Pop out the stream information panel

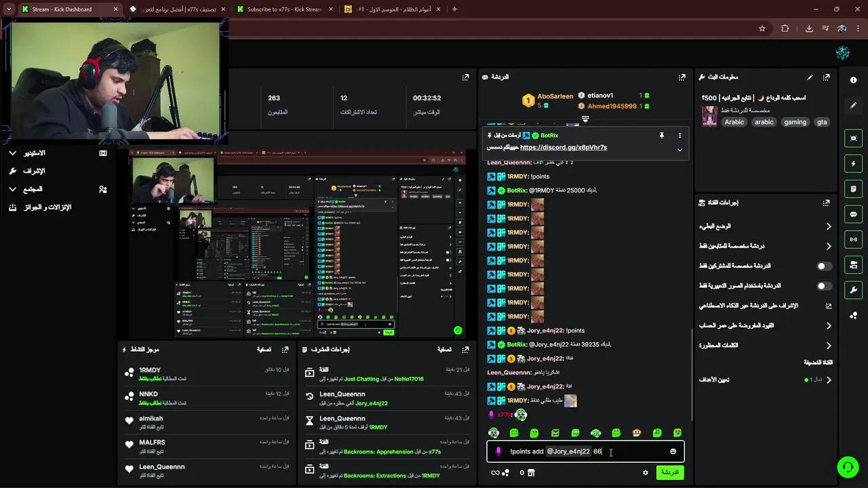pyautogui.click(x=826, y=77)
